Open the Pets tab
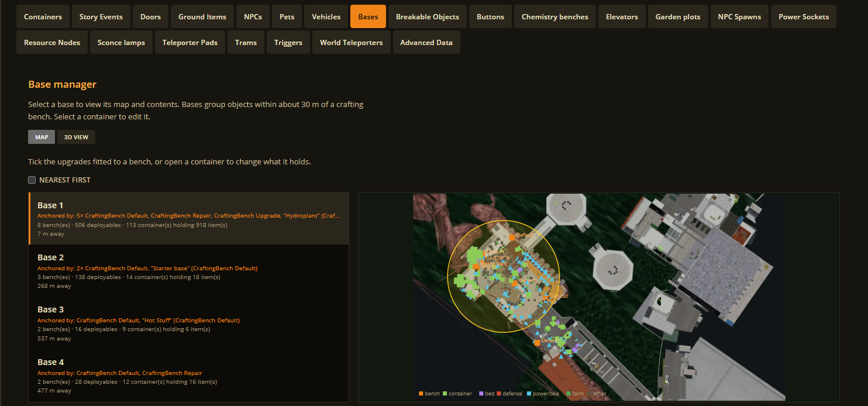 [287, 17]
